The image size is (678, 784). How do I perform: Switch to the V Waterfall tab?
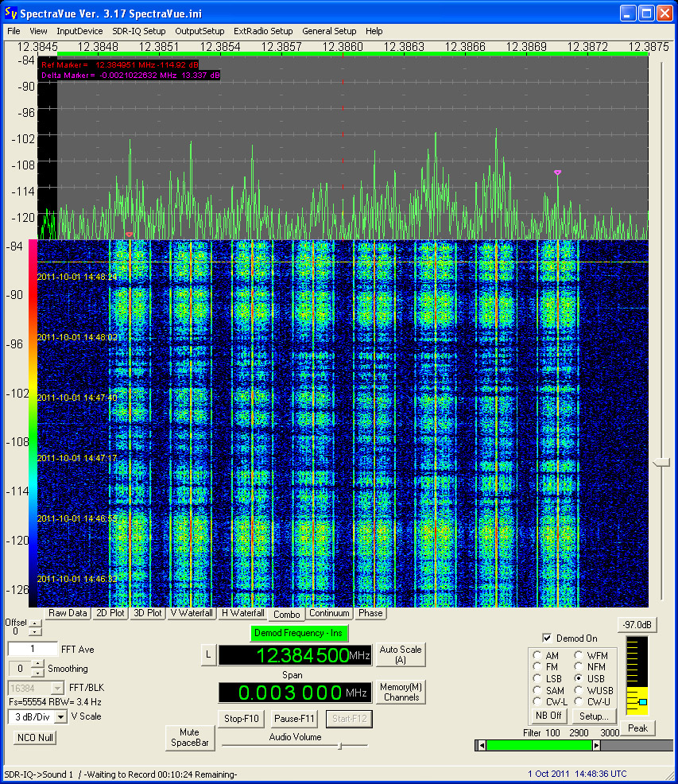(192, 613)
